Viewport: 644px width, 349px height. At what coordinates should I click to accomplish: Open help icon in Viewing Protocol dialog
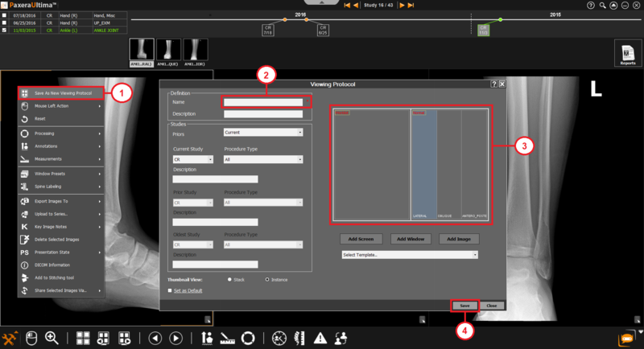(x=493, y=84)
